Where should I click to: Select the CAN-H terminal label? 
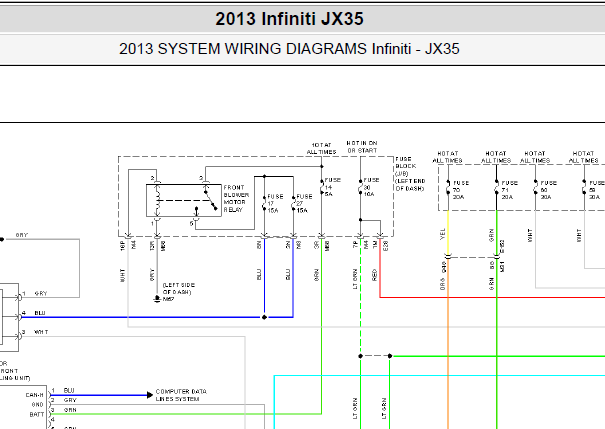[x=35, y=395]
